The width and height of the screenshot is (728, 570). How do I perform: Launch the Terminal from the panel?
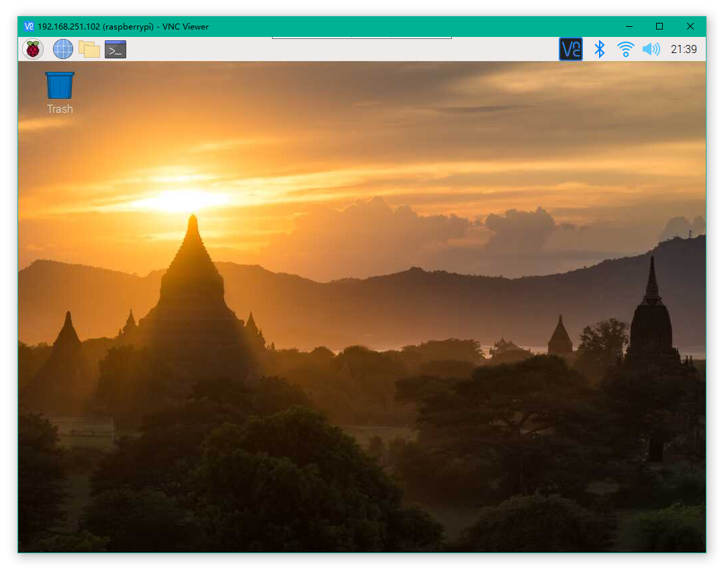(x=116, y=49)
